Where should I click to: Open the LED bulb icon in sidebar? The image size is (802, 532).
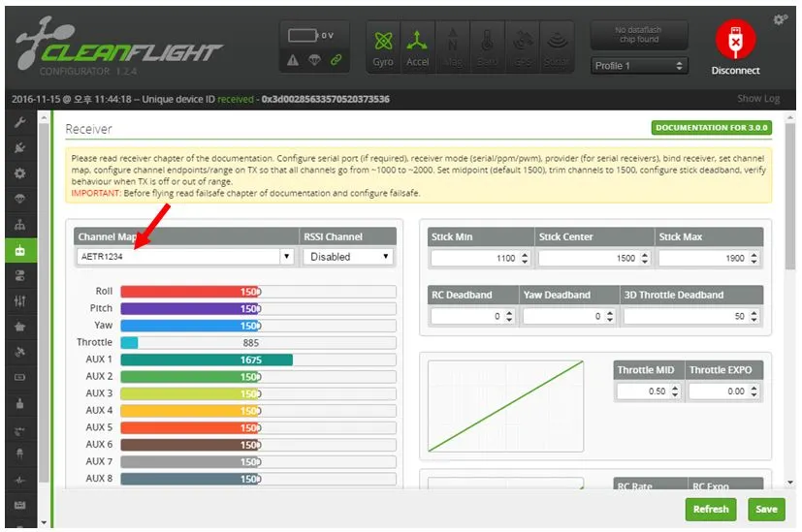point(20,454)
